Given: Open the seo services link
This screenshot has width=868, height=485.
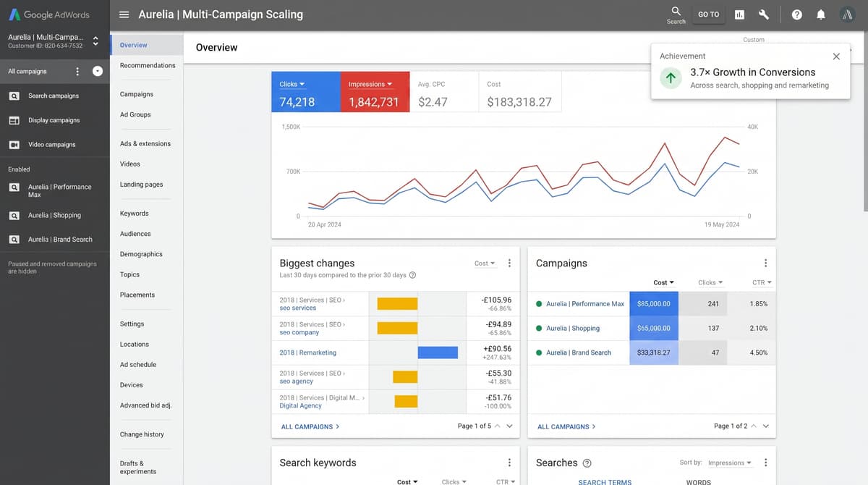Looking at the screenshot, I should 298,308.
